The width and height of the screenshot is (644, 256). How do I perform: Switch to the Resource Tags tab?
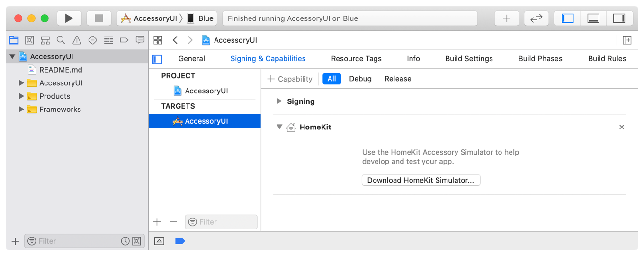click(356, 59)
